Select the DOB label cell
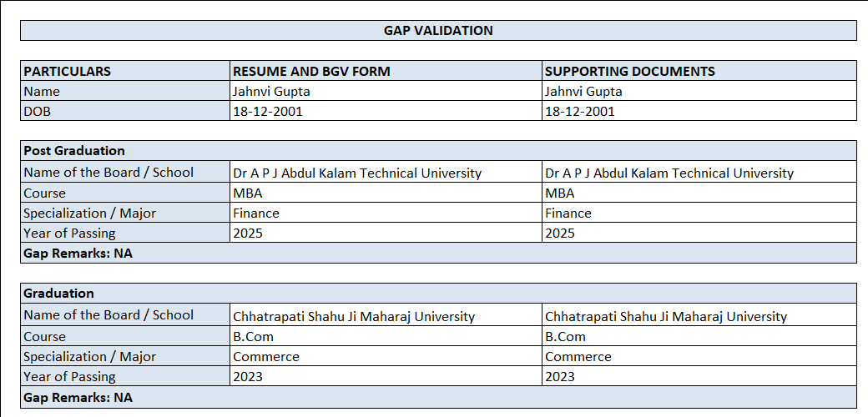Viewport: 868px width, 417px height. click(x=125, y=111)
